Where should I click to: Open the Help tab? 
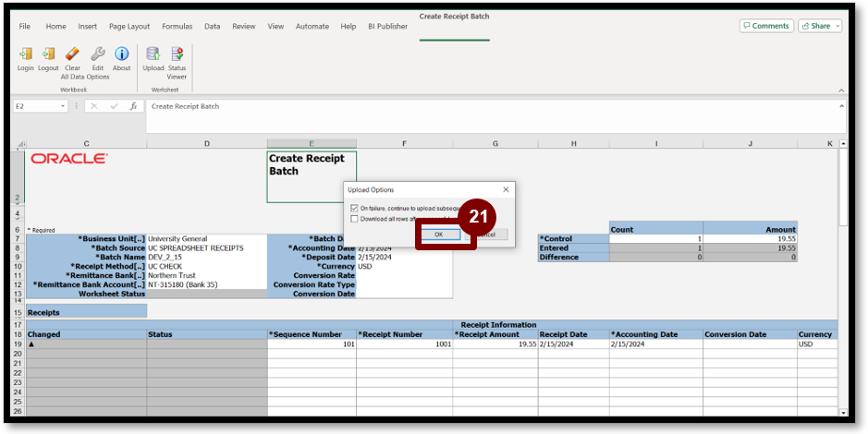[x=348, y=26]
